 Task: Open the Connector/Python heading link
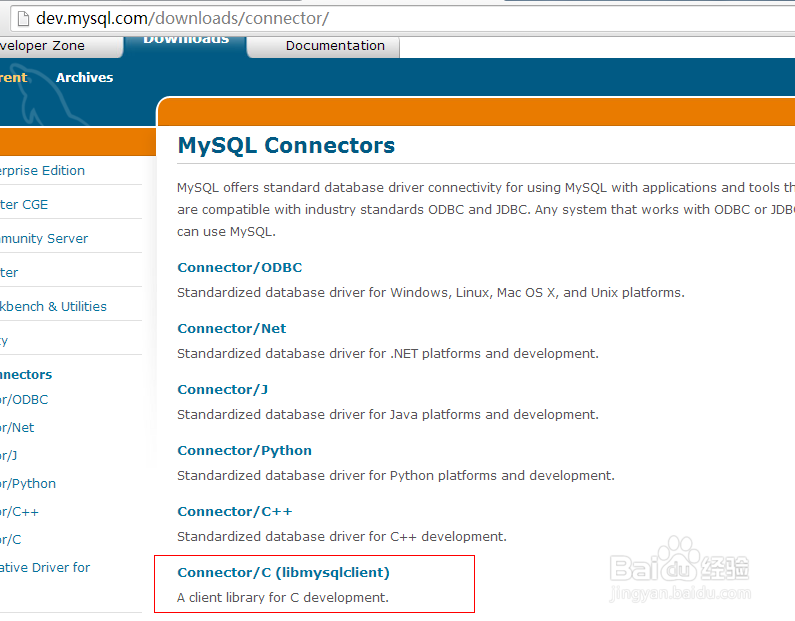(x=244, y=450)
